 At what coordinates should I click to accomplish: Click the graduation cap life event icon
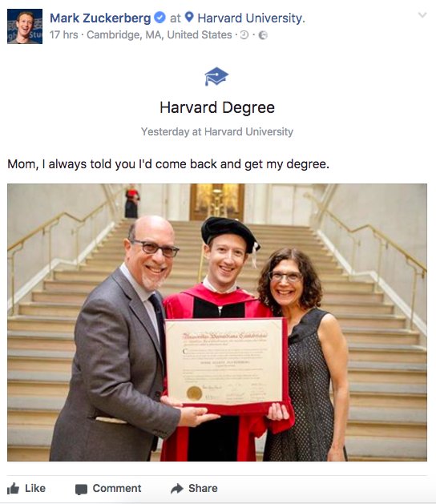coord(216,76)
